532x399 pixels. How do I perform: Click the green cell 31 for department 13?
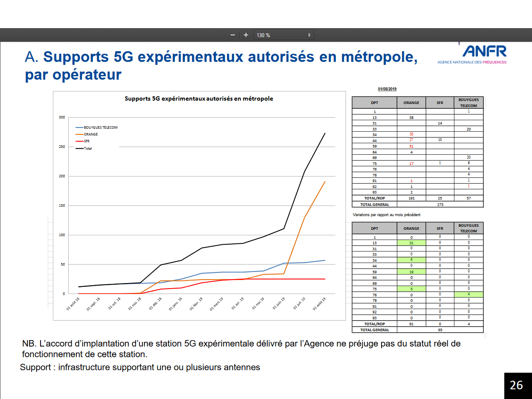pyautogui.click(x=411, y=243)
